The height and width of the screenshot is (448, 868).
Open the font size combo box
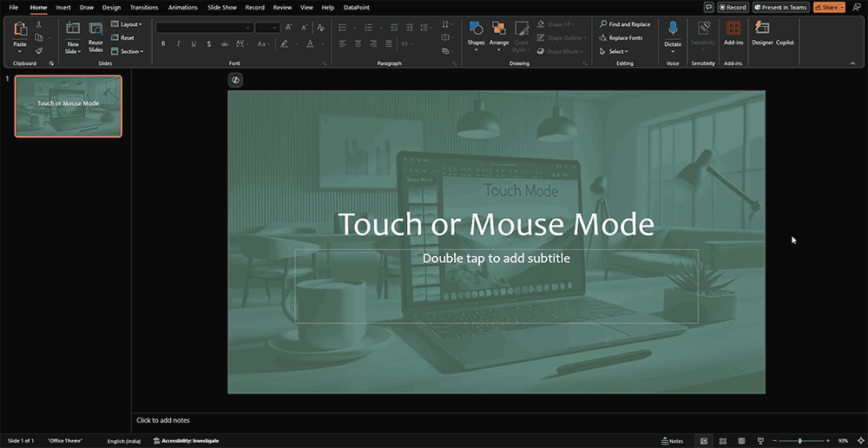point(267,28)
